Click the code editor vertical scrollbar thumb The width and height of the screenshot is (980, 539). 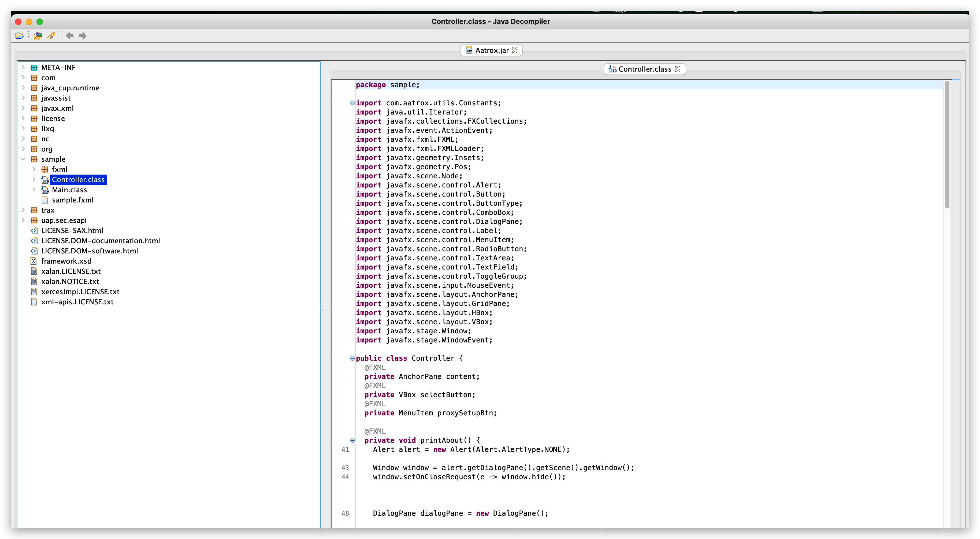(x=947, y=145)
